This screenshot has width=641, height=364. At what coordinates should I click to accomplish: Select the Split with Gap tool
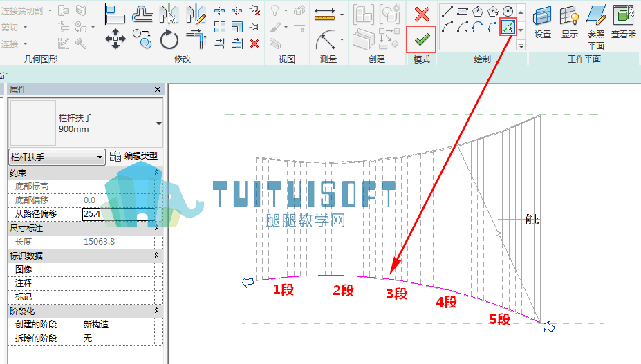pyautogui.click(x=236, y=10)
